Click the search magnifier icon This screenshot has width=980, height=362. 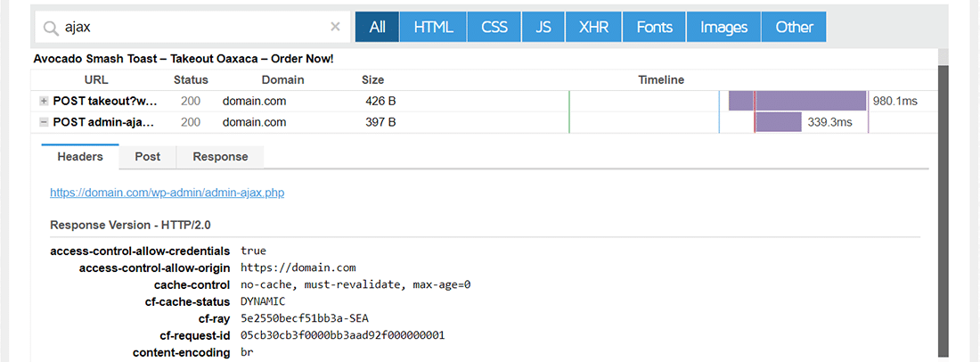[50, 27]
